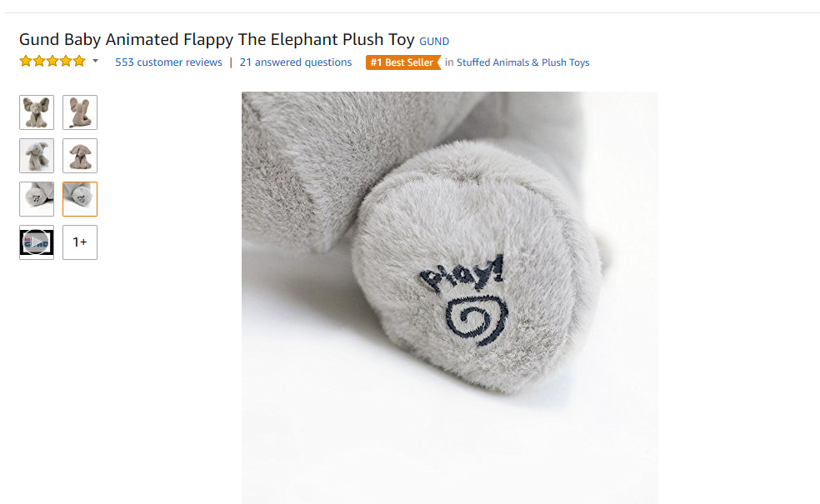
Task: Click the first gold rating star
Action: pyautogui.click(x=26, y=61)
